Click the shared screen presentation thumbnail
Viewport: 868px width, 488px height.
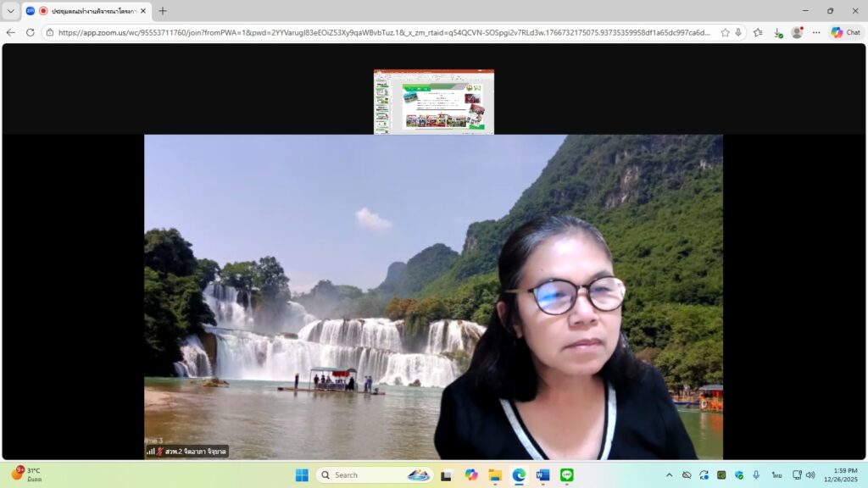pos(434,102)
